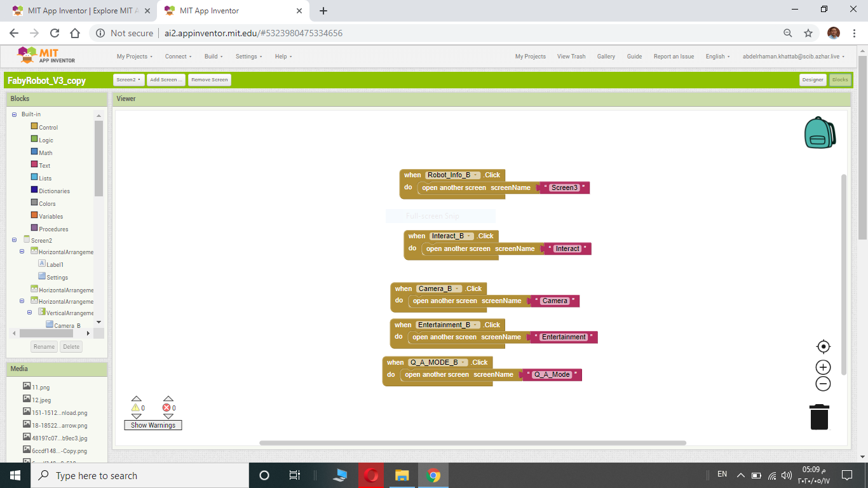The height and width of the screenshot is (488, 868).
Task: Open the Build menu
Action: click(214, 57)
